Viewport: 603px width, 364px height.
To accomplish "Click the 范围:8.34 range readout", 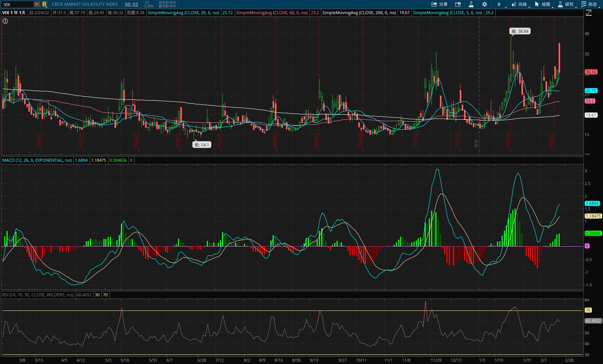I will point(136,13).
